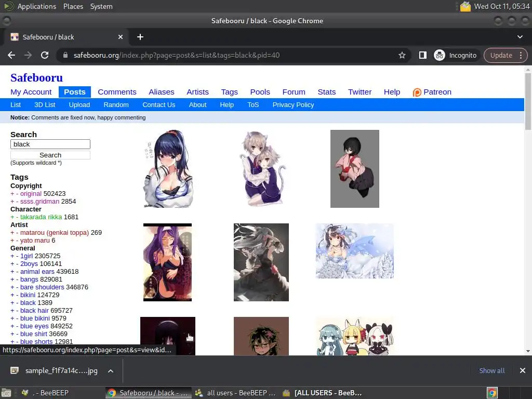Open the matarou (genkai toppa) artist tag
The height and width of the screenshot is (399, 532).
[54, 233]
